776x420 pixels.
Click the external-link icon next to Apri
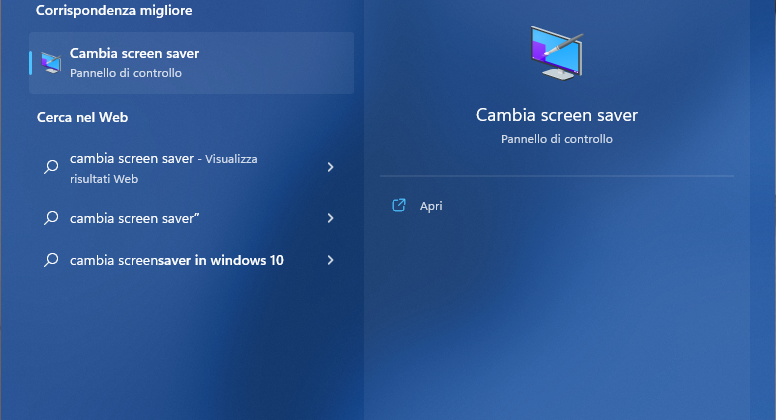399,206
